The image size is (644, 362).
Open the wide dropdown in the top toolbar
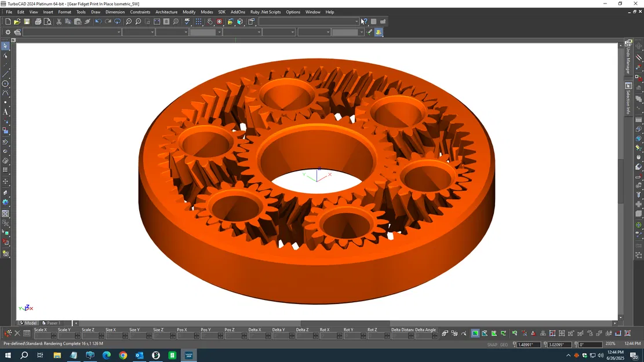tap(309, 21)
